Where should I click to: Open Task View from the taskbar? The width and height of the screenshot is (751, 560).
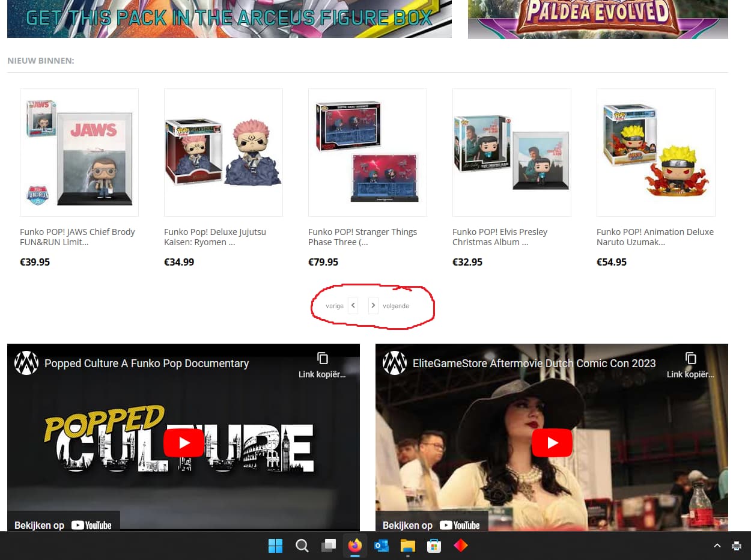329,546
